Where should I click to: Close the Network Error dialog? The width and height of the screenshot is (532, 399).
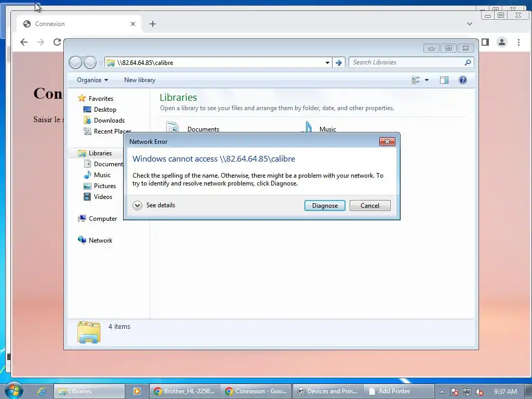pyautogui.click(x=387, y=141)
